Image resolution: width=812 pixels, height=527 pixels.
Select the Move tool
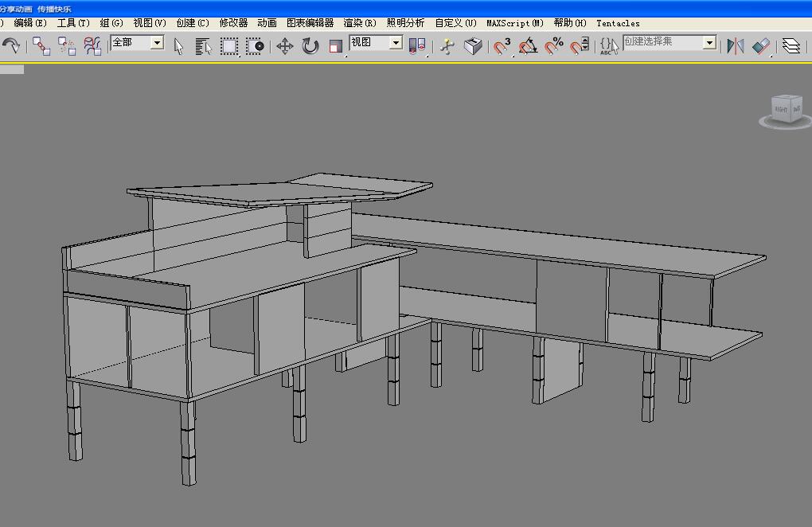pos(285,46)
